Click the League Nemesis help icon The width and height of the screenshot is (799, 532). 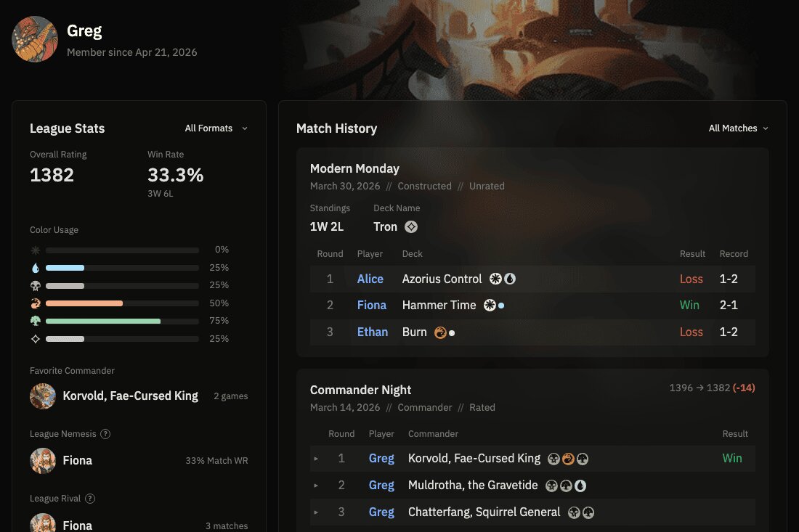[x=105, y=434]
